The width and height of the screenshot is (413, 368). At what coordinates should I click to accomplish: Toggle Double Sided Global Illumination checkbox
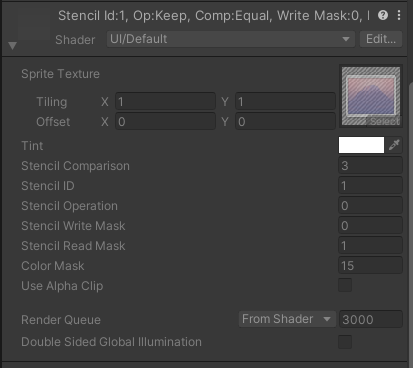[345, 342]
